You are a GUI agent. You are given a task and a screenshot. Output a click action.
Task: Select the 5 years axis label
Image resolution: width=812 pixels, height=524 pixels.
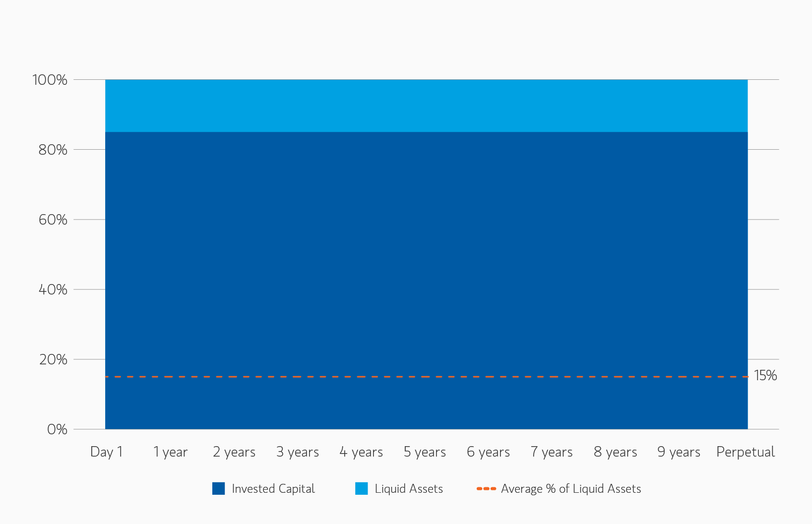coord(425,452)
